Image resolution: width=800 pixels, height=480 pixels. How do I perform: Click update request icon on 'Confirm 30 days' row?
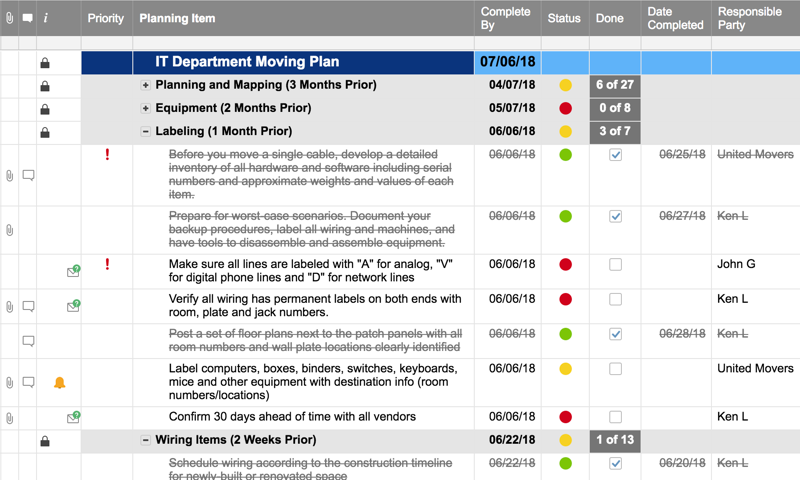(x=73, y=417)
